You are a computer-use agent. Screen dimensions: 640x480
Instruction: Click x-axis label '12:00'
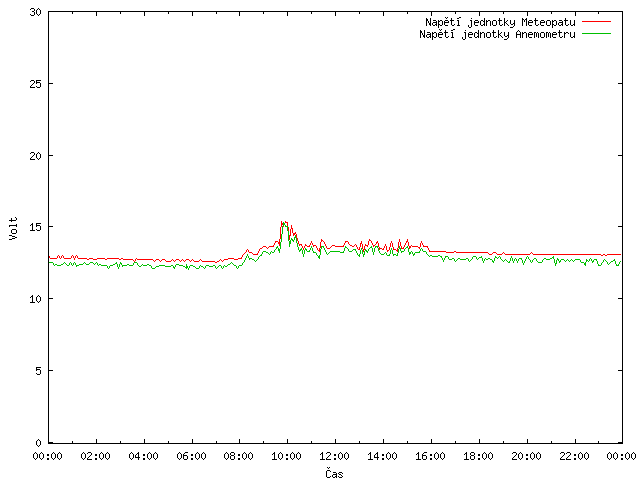(x=334, y=456)
